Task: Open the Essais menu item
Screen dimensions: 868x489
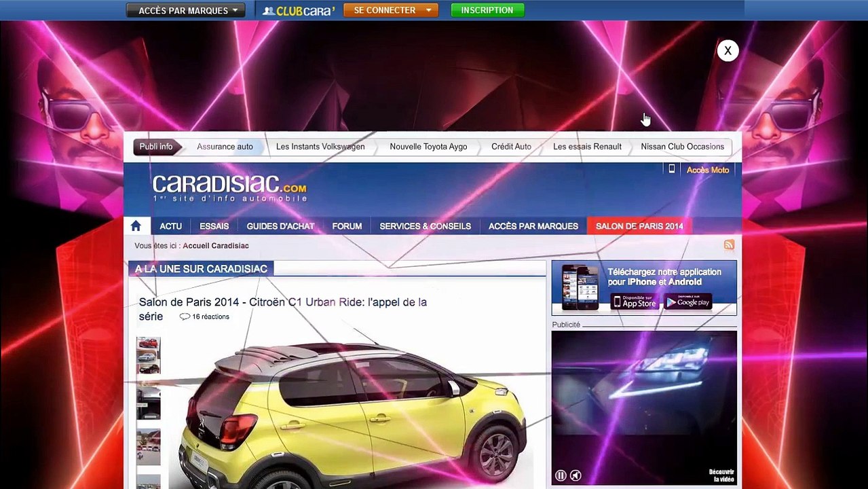Action: [x=214, y=226]
